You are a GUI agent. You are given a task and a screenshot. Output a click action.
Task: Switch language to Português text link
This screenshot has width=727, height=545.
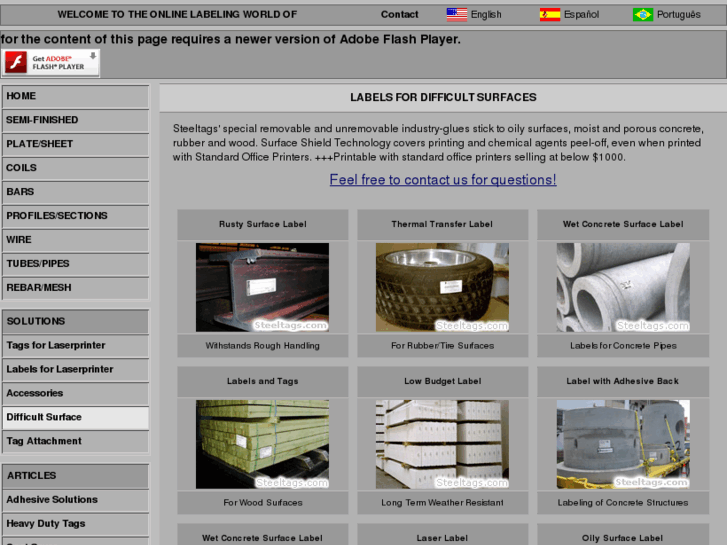679,15
